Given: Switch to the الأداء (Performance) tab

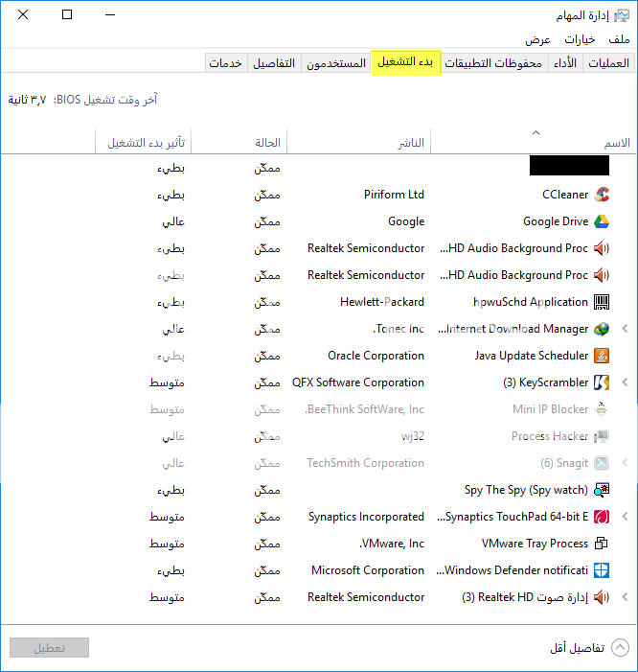Looking at the screenshot, I should pyautogui.click(x=565, y=63).
